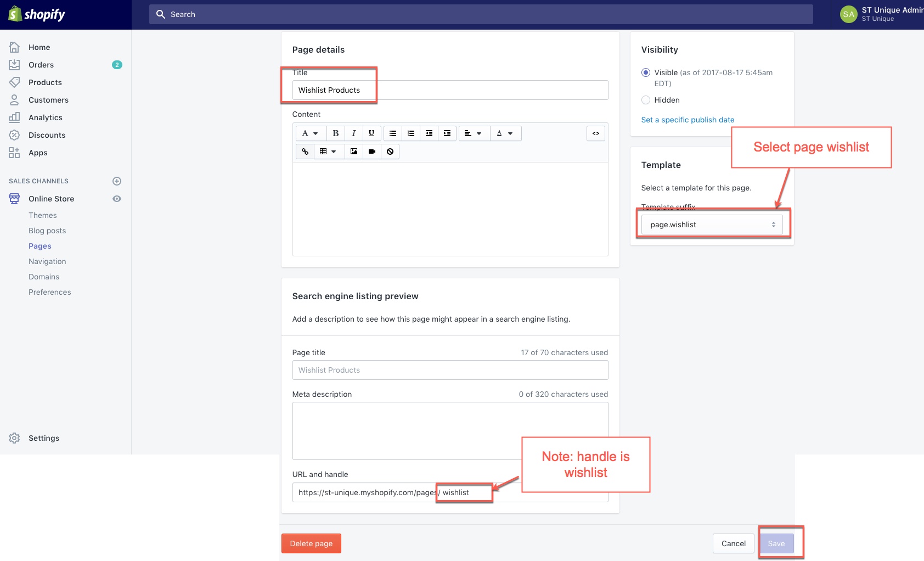The height and width of the screenshot is (561, 924).
Task: Open the text color dropdown
Action: click(505, 133)
